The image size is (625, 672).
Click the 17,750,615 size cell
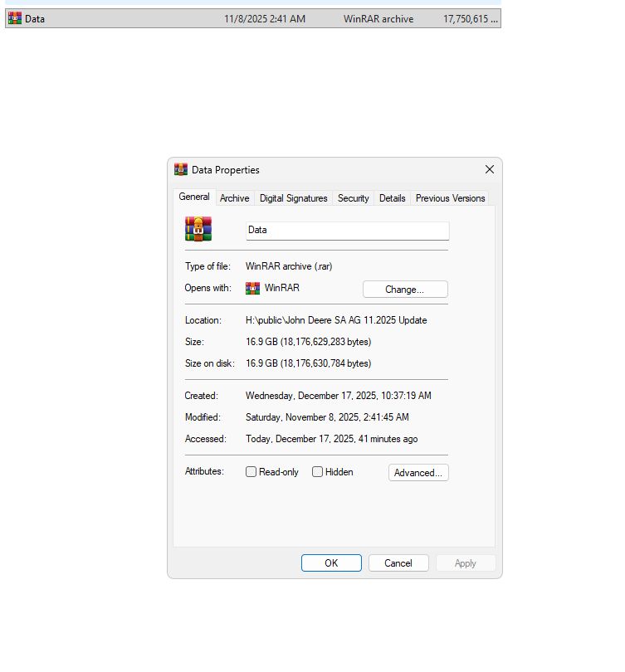471,19
